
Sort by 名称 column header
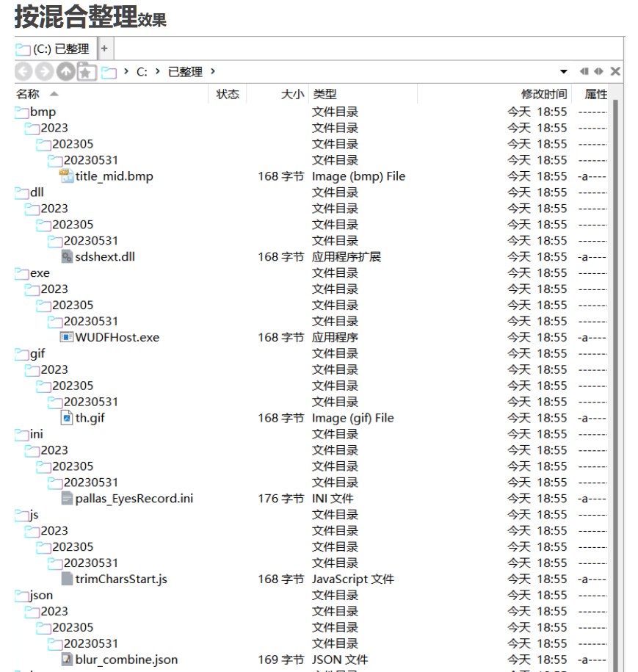coord(27,94)
